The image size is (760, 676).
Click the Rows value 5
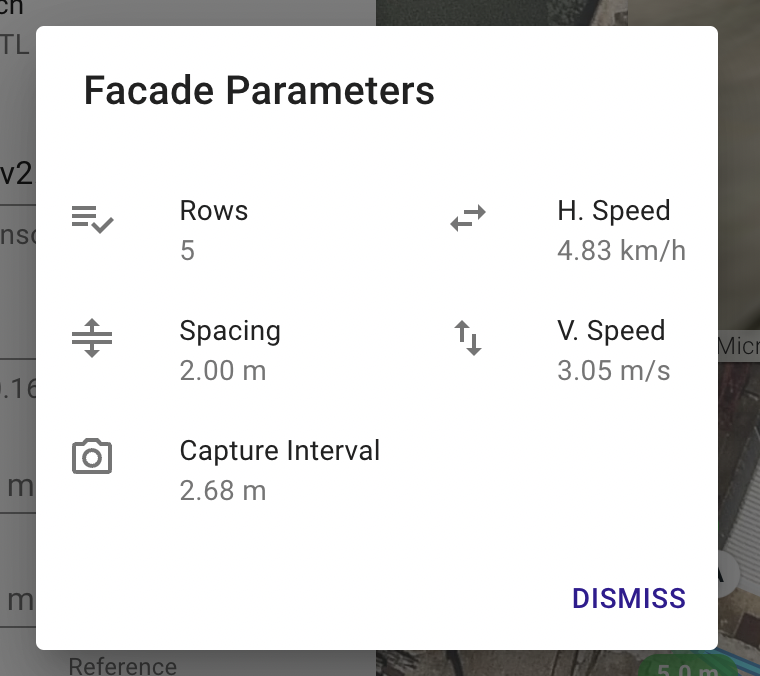(x=187, y=251)
